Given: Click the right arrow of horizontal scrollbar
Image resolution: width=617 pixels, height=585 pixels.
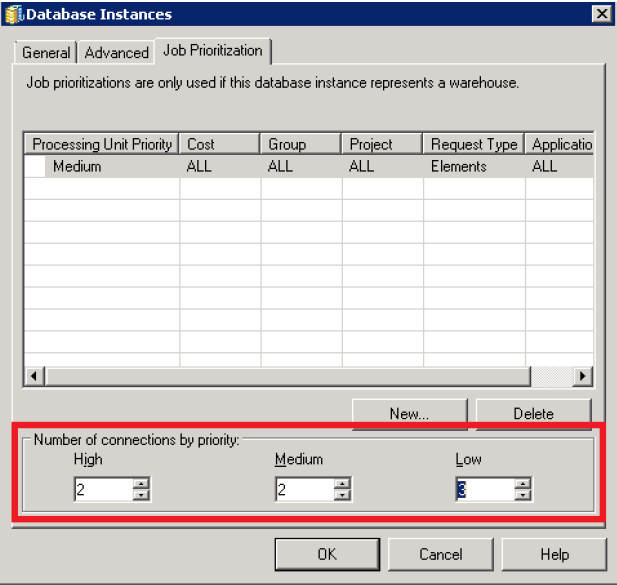Looking at the screenshot, I should point(583,376).
